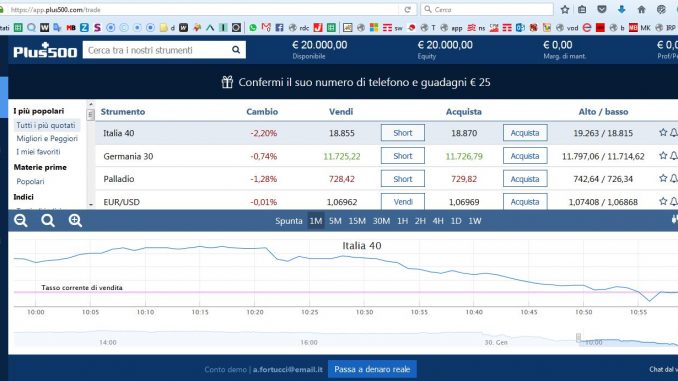Open the browser downloads arrow
678x381 pixels.
[621, 10]
